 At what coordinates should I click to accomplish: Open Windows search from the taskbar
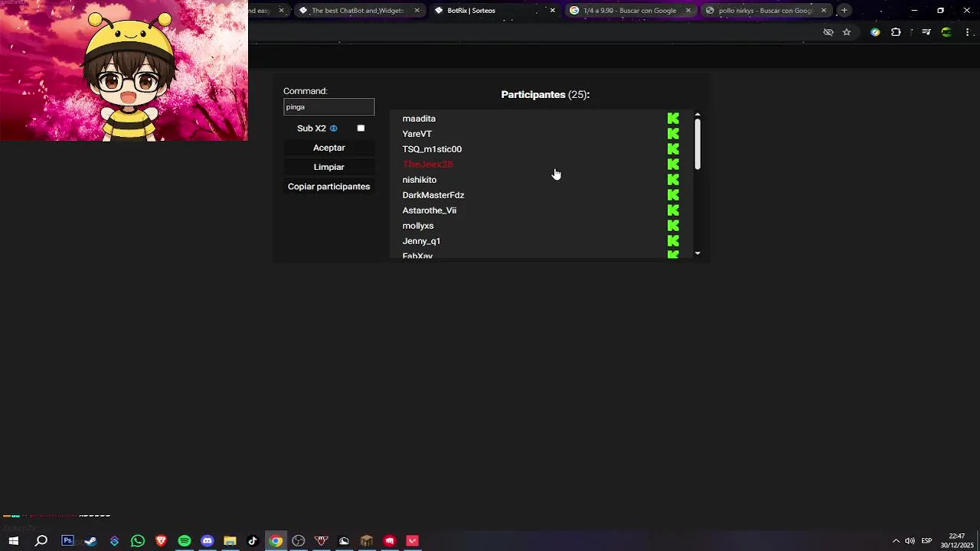point(41,541)
